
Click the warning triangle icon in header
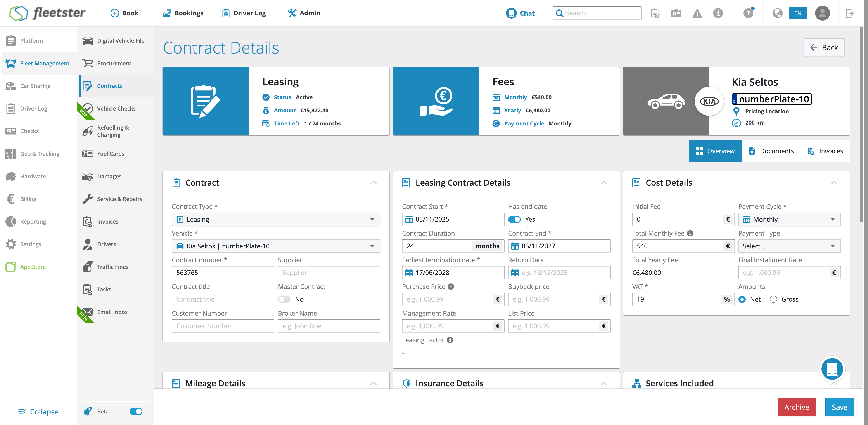pos(697,14)
